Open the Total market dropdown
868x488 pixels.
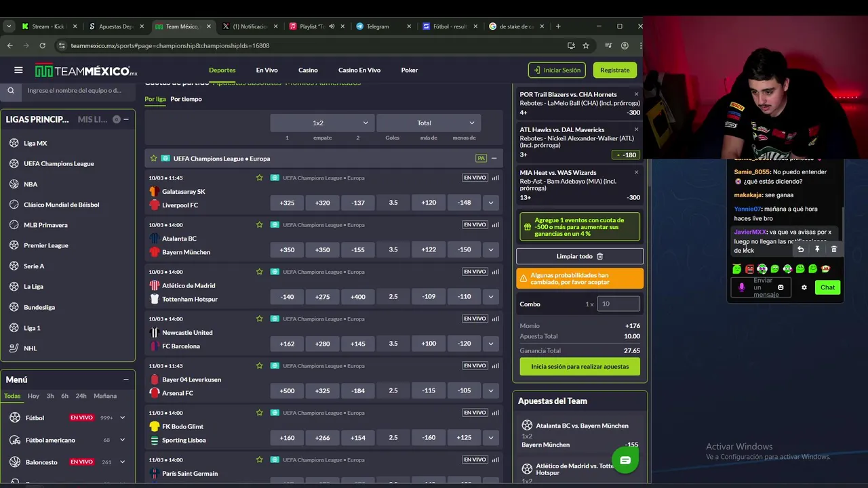[x=429, y=123]
